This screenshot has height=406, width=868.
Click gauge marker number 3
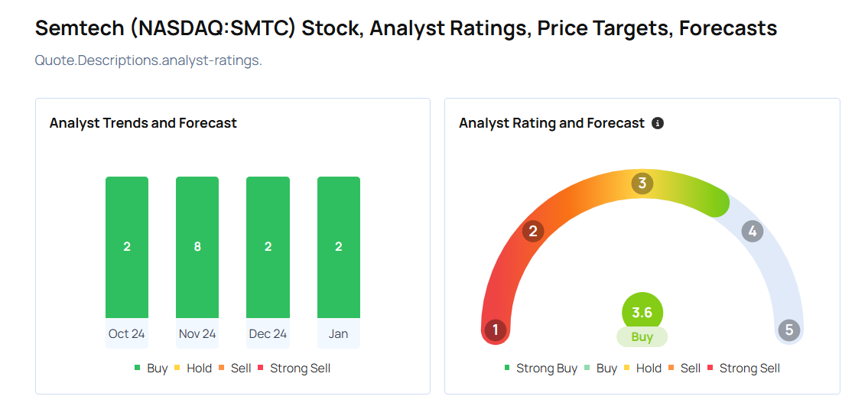coord(642,184)
